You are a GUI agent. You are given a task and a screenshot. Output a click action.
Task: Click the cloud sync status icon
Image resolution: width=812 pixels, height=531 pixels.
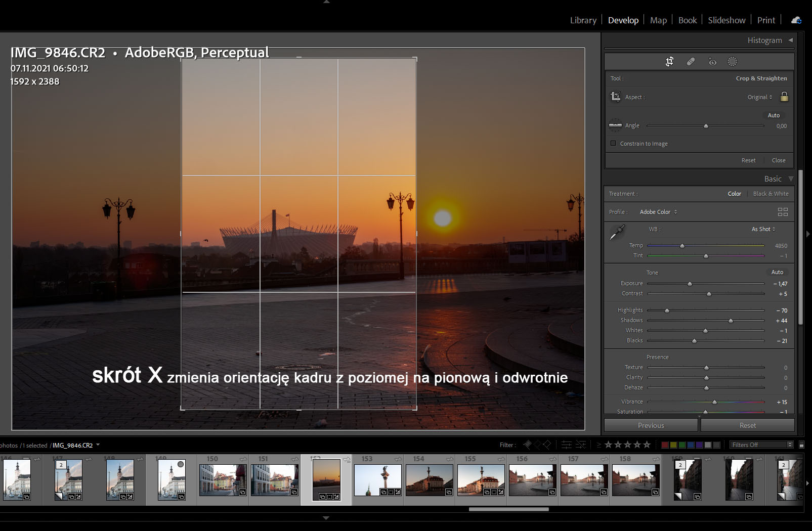click(796, 20)
